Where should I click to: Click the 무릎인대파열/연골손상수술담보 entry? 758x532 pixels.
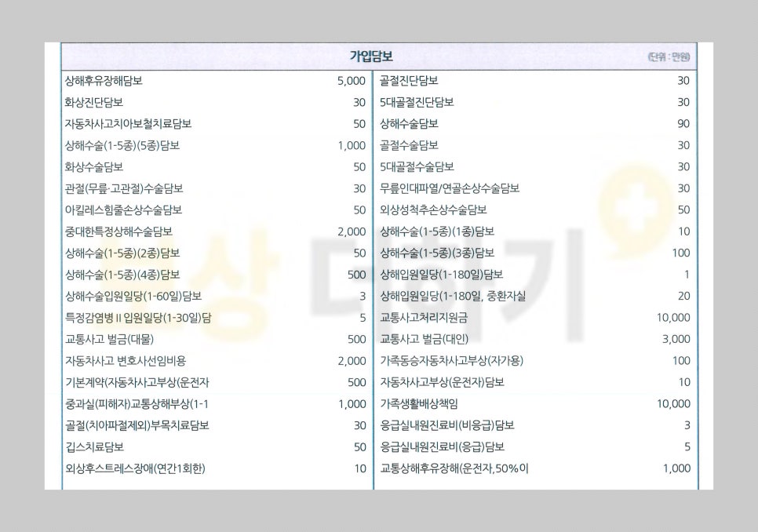450,188
